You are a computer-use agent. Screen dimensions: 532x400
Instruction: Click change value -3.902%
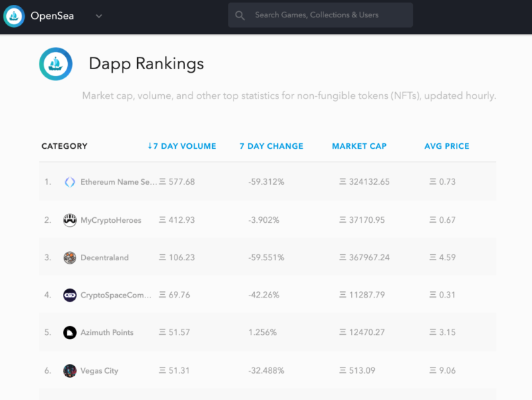click(x=264, y=220)
